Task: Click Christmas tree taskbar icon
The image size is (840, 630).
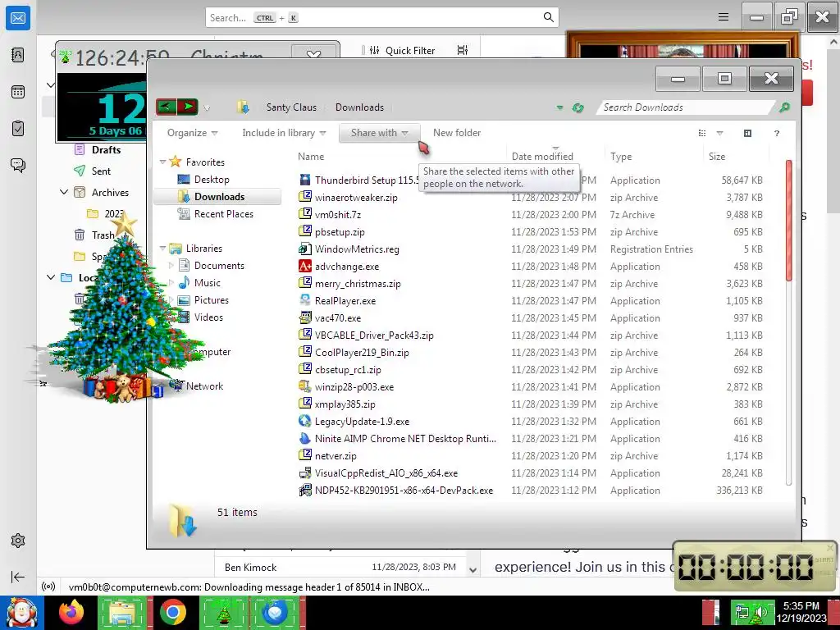Action: pos(224,612)
